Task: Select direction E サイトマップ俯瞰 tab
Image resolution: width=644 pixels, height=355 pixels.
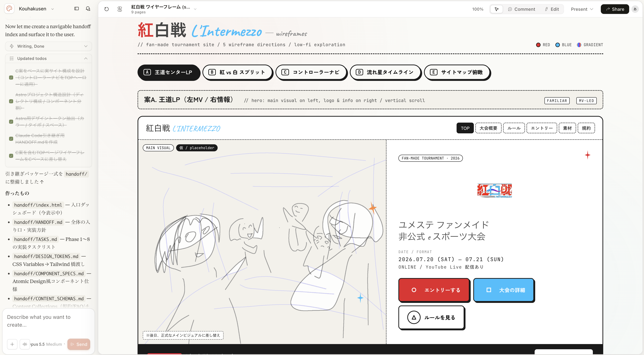Action: [x=457, y=73]
